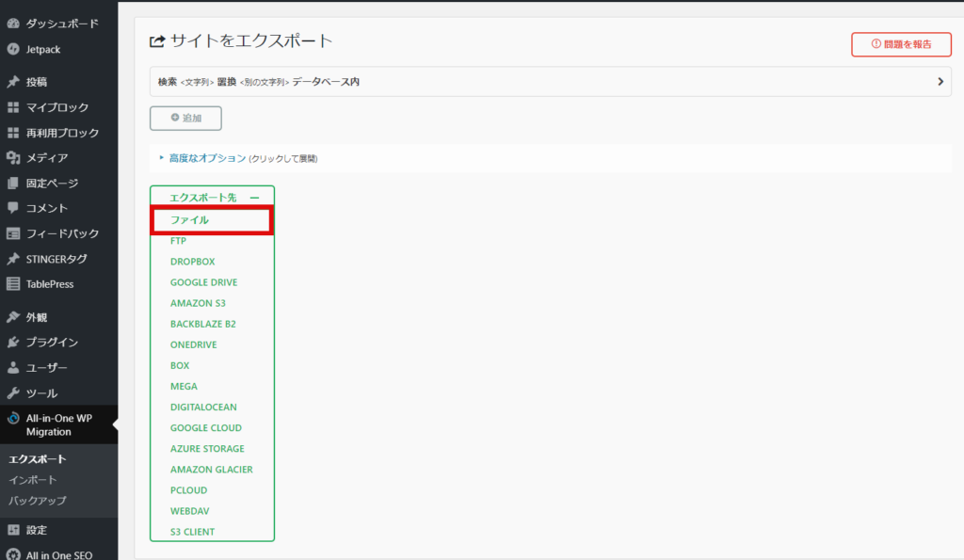Click the 追加 add button
Image resolution: width=964 pixels, height=560 pixels.
point(185,118)
